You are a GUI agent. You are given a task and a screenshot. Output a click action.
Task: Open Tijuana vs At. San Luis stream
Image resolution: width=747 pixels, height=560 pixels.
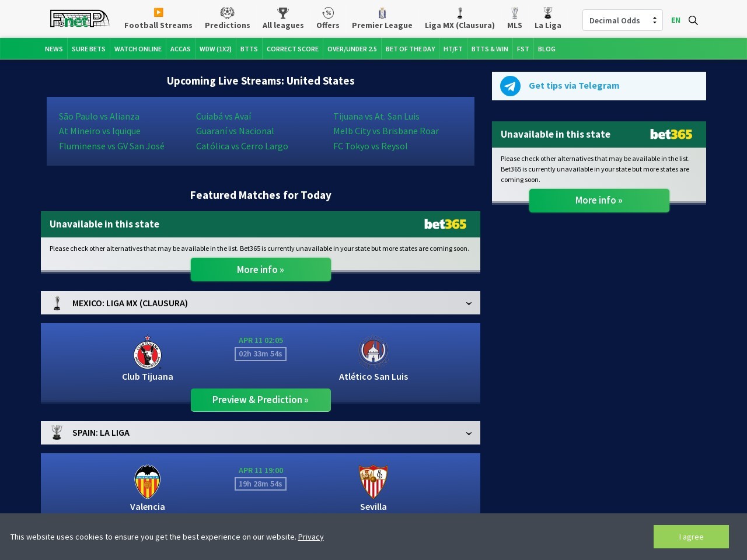pos(376,117)
